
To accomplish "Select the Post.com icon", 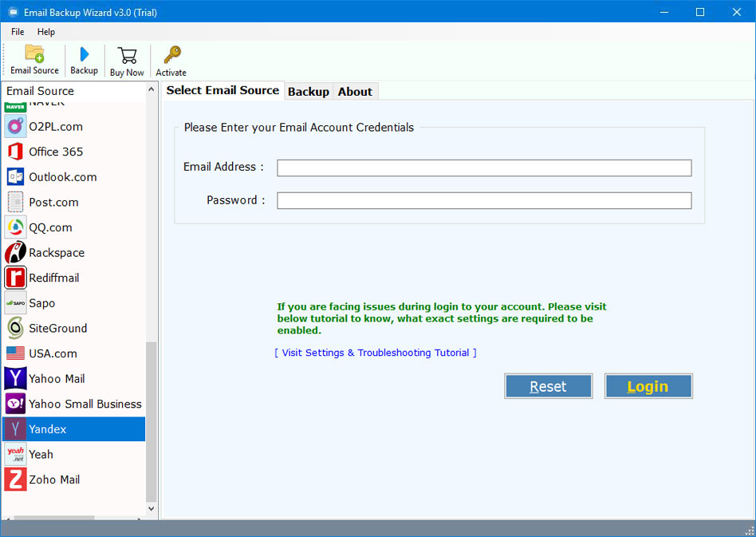I will coord(15,202).
